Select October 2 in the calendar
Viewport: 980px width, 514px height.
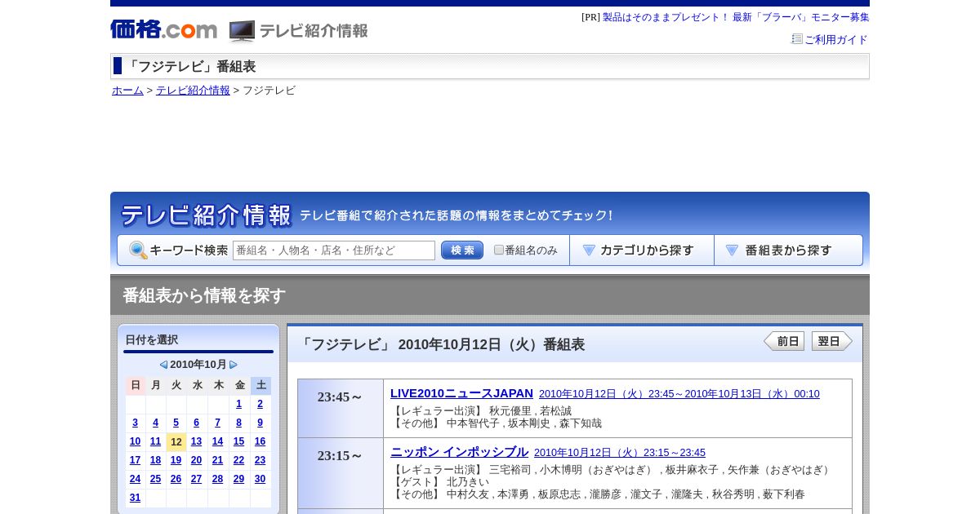click(x=261, y=404)
